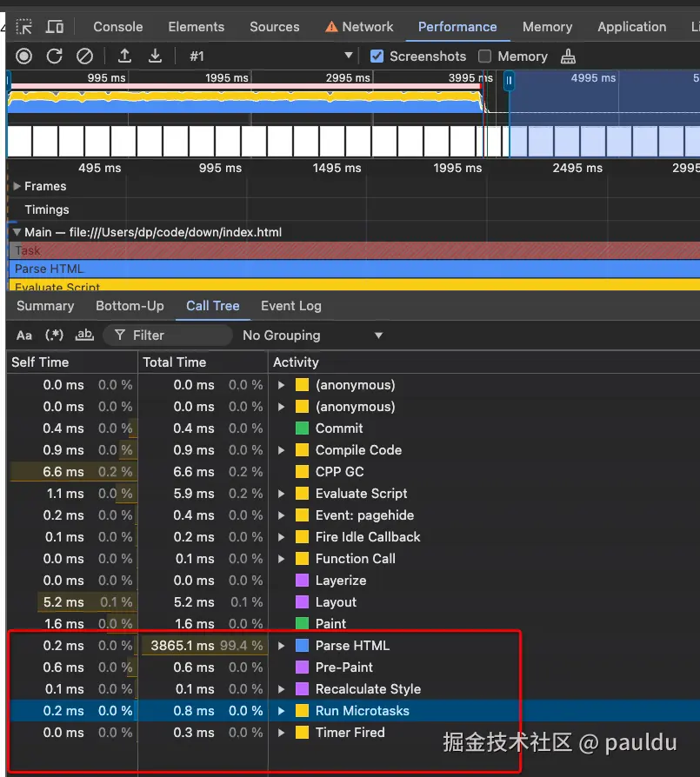
Task: Expand the Frames track
Action: pos(17,186)
